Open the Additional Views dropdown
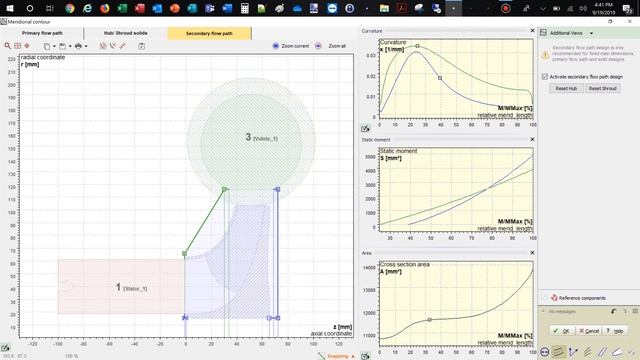Screen dimensions: 640x360 (591, 33)
